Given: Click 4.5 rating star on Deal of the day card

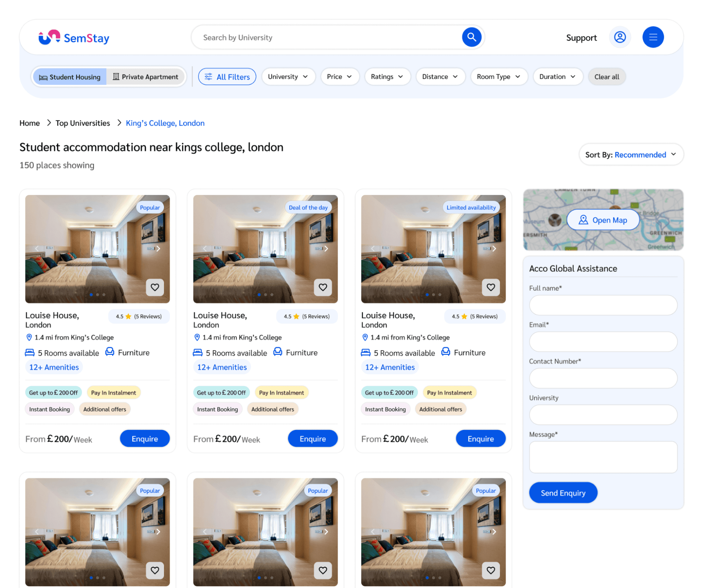Looking at the screenshot, I should pos(296,316).
